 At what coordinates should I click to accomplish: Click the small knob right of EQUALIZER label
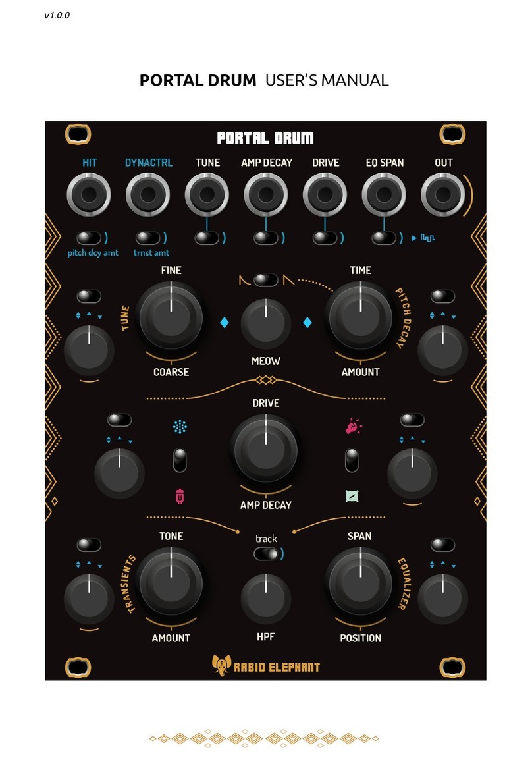(x=443, y=599)
